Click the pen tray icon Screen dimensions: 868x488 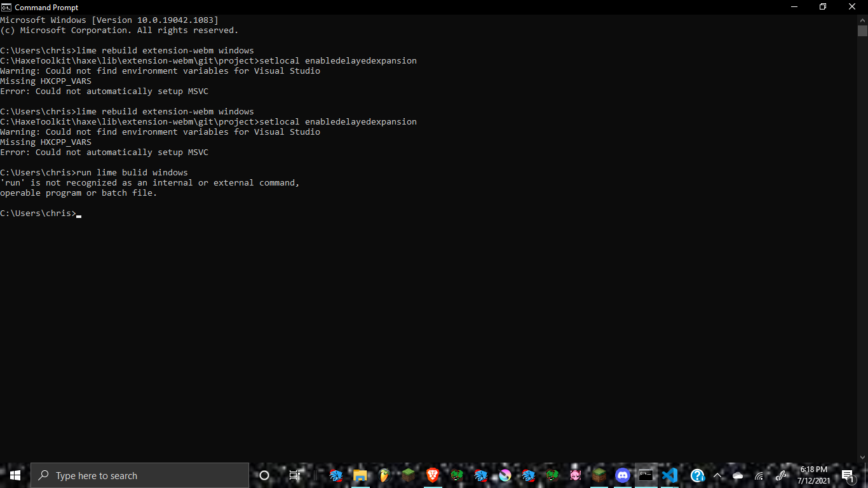(x=781, y=475)
